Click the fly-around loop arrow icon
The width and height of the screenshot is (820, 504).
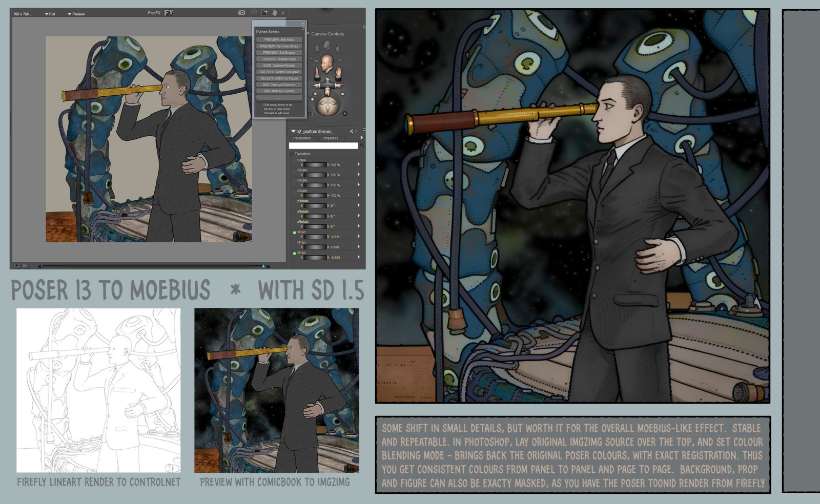click(339, 60)
